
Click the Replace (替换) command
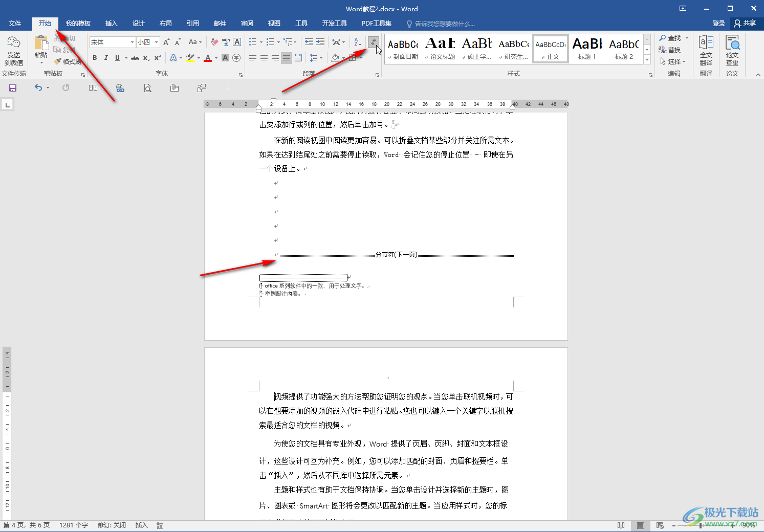[x=670, y=50]
